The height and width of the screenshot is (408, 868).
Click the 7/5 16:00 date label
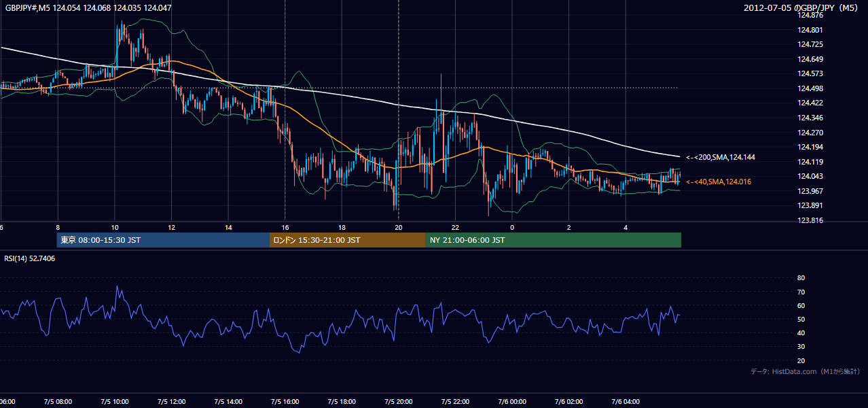tap(285, 402)
